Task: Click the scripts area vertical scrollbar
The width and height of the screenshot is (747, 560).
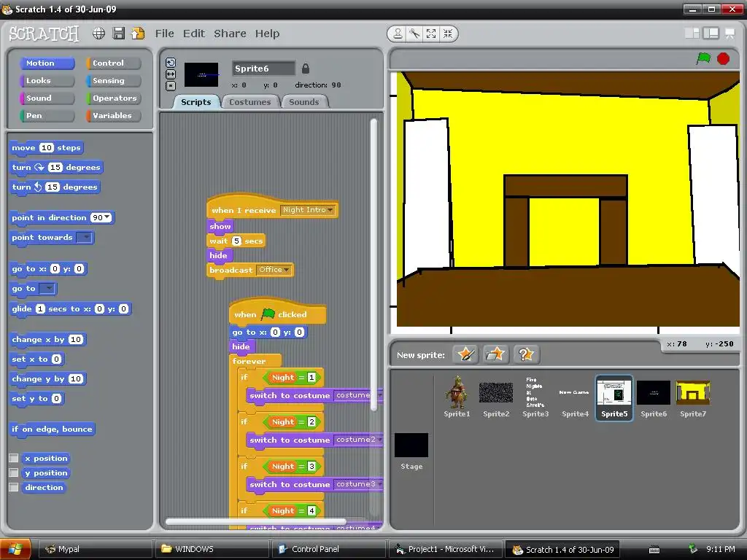Action: point(374,264)
